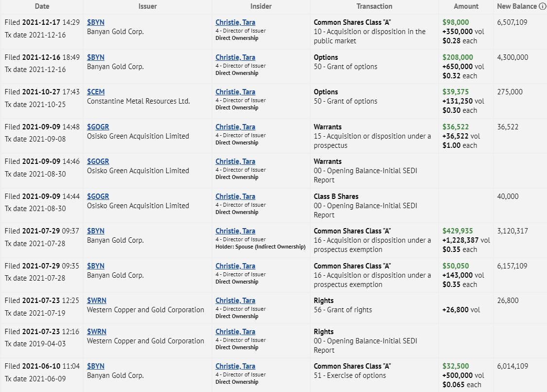547x392 pixels.
Task: Click the 51 - Exercise of options text
Action: (350, 375)
